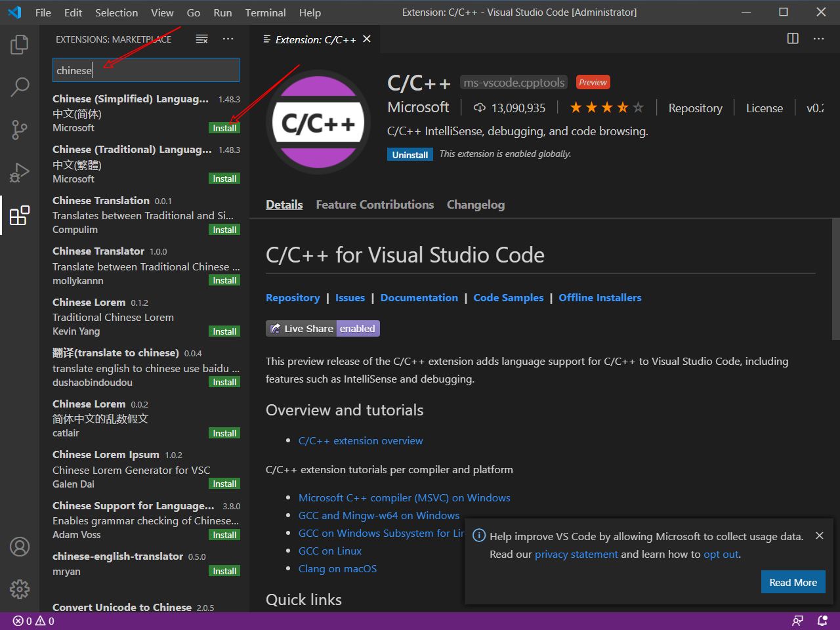
Task: Open the privacy statement link
Action: [x=576, y=555]
